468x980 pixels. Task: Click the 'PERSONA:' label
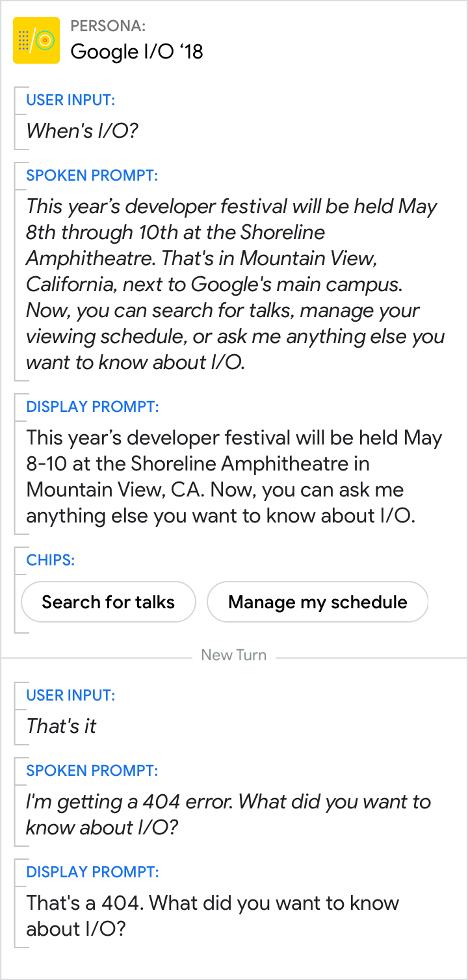pyautogui.click(x=108, y=26)
